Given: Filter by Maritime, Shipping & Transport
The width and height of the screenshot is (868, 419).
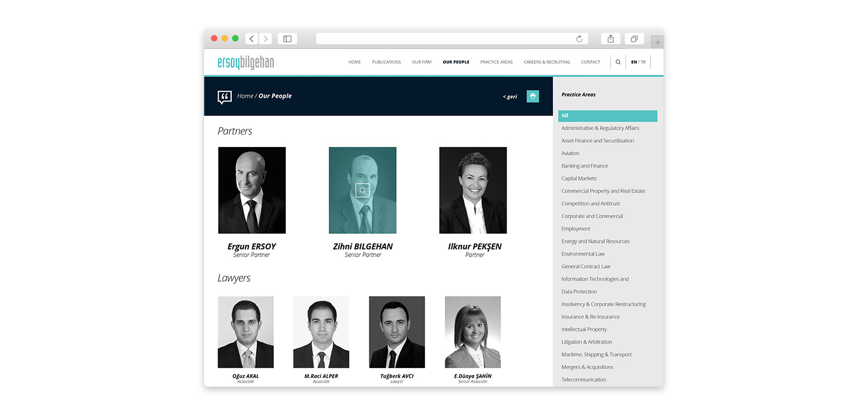Looking at the screenshot, I should coord(596,354).
